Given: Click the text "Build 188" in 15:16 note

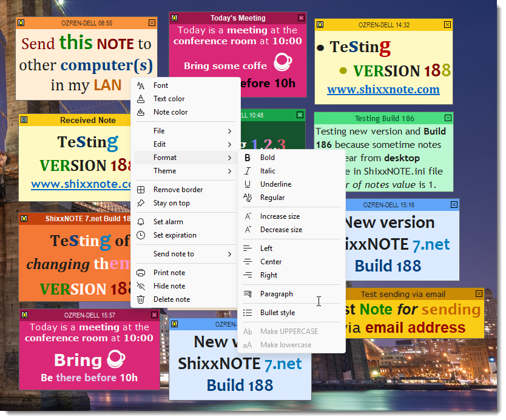Looking at the screenshot, I should click(388, 266).
